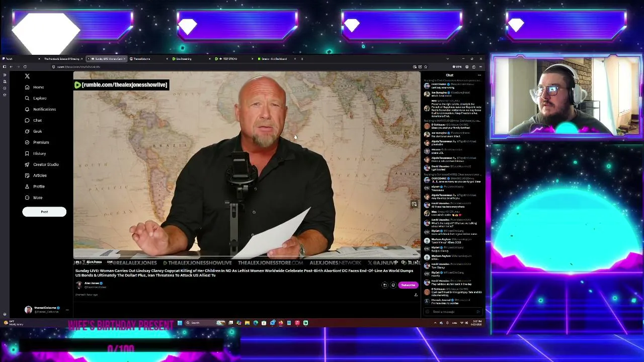Click the picture-in-picture icon on the video
The image size is (644, 362).
[x=414, y=204]
